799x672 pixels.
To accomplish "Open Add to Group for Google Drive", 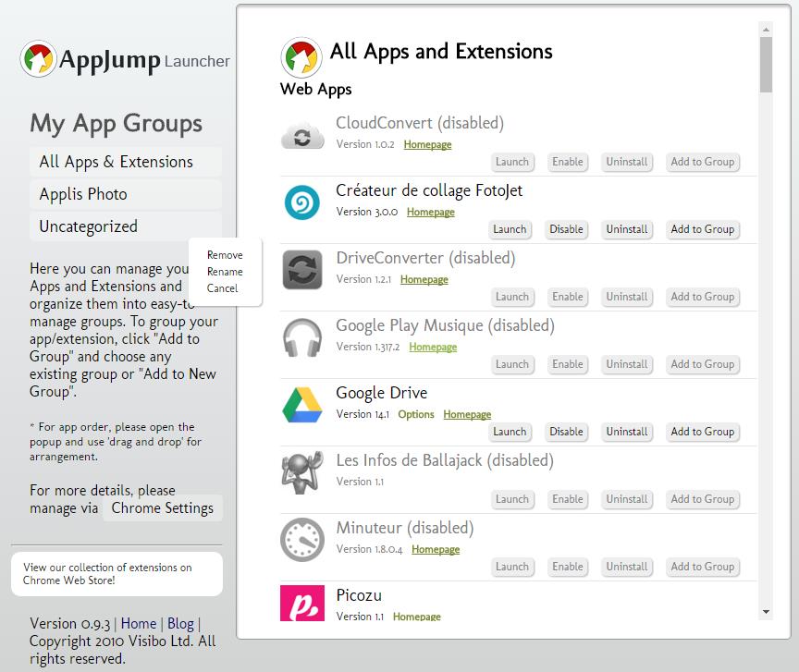I will 703,432.
